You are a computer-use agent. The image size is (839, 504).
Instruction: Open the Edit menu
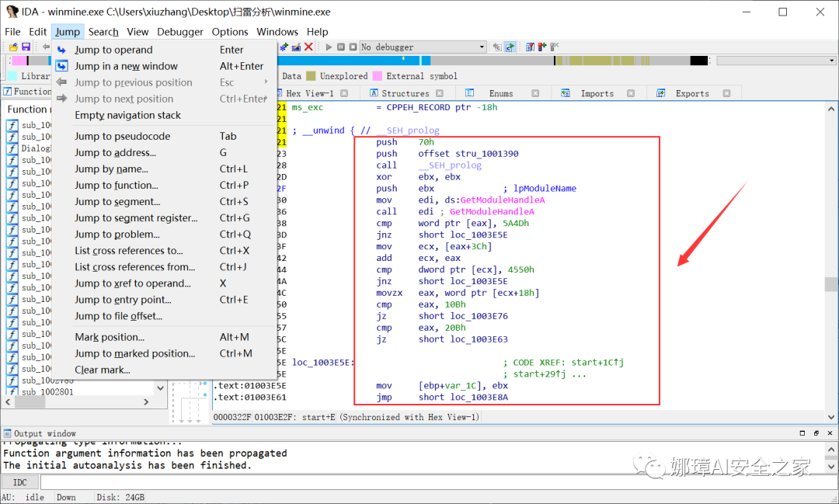[37, 32]
